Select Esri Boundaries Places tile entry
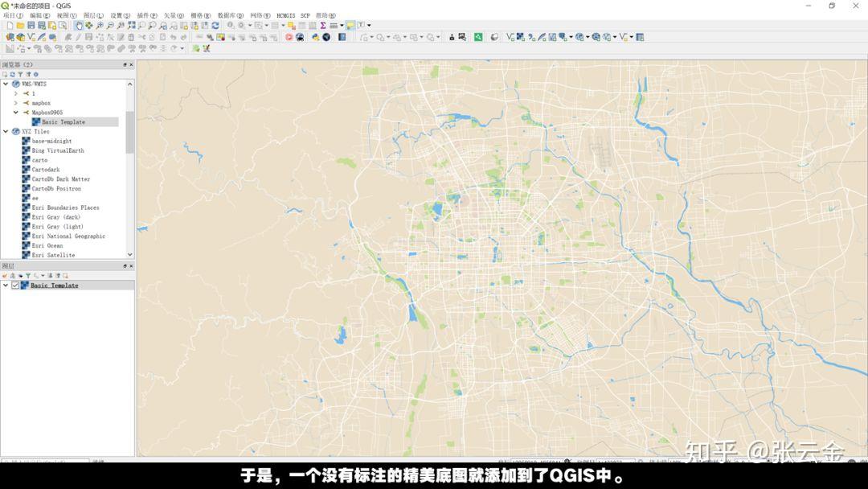Viewport: 868px width, 489px height. click(65, 208)
